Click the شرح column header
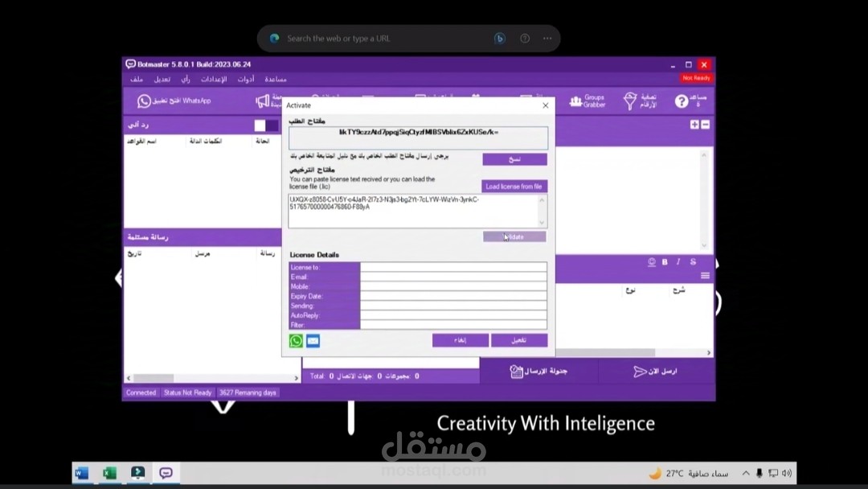 (678, 290)
